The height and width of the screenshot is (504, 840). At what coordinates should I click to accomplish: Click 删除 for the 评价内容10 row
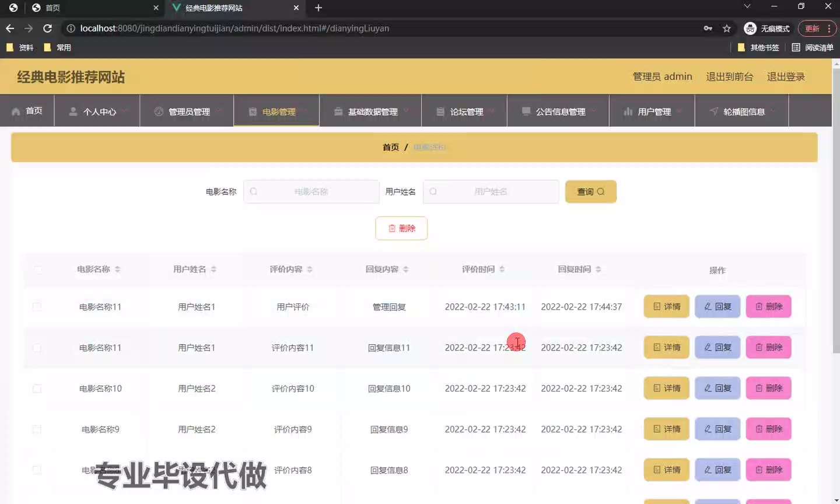(769, 388)
